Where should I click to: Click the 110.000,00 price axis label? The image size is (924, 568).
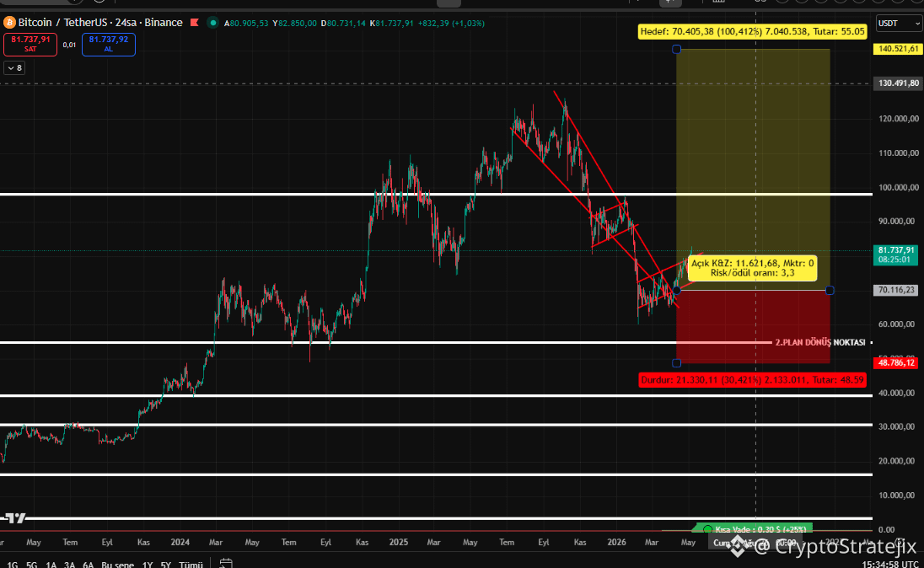898,153
